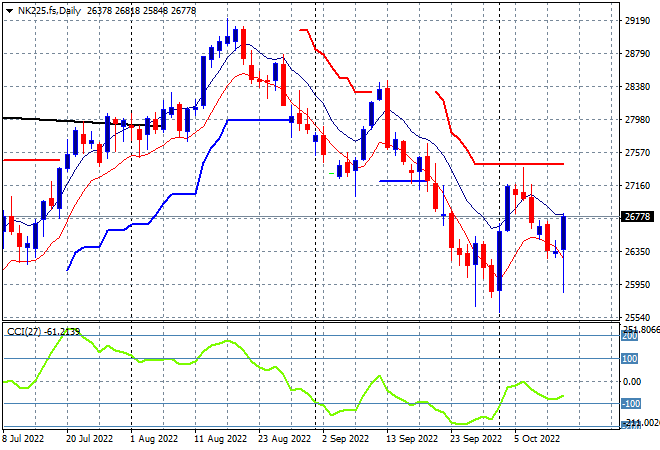This screenshot has height=450, width=660.
Task: Click the 25950 price axis label
Action: point(637,285)
